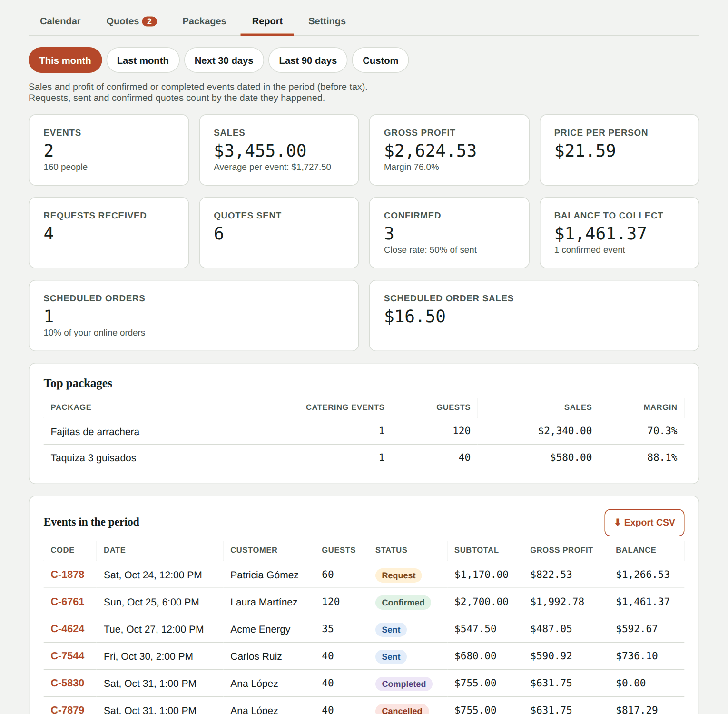Open cancelled event C-7879
This screenshot has height=714, width=728.
[x=67, y=710]
